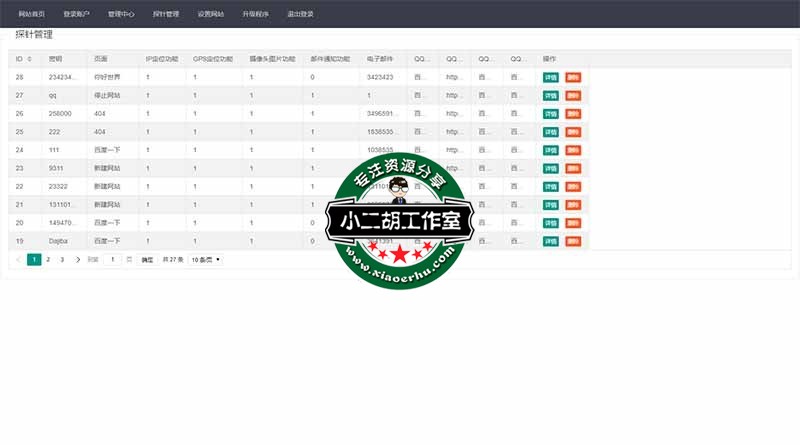View details for row ID 25
Image resolution: width=800 pixels, height=445 pixels.
pyautogui.click(x=550, y=132)
